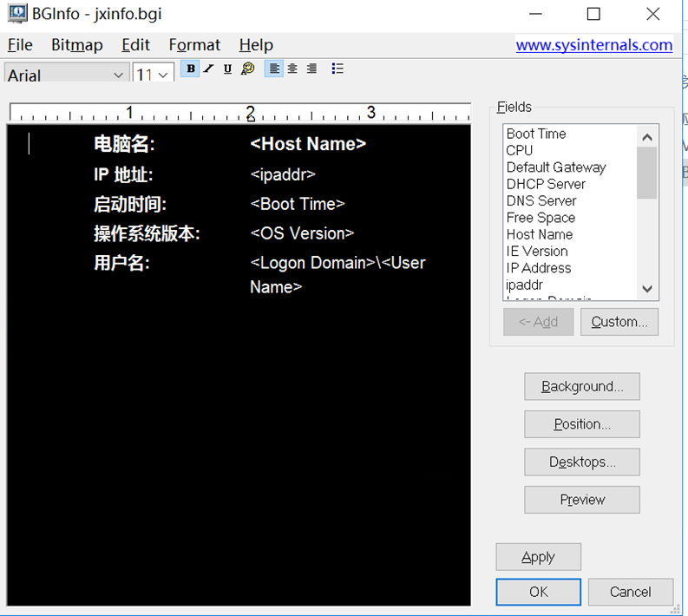Screen dimensions: 688x616
Task: Click the 启动时间: label in editor
Action: coord(130,204)
